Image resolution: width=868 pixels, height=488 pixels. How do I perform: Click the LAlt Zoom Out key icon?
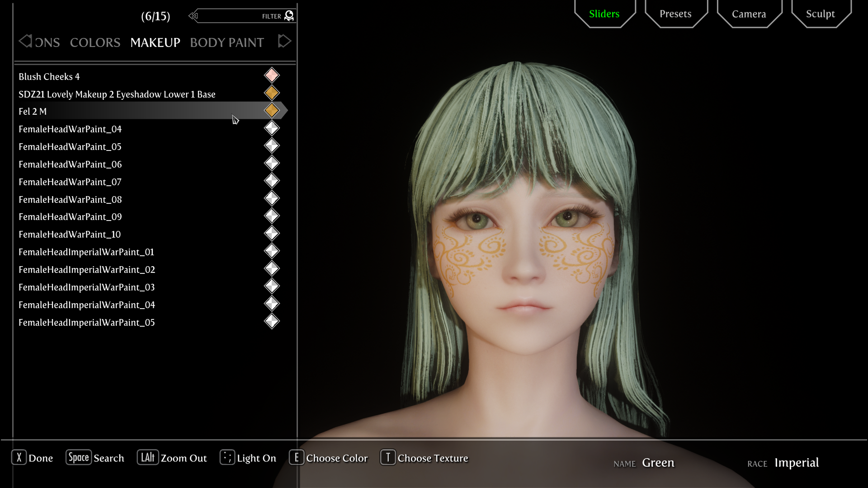(x=147, y=458)
